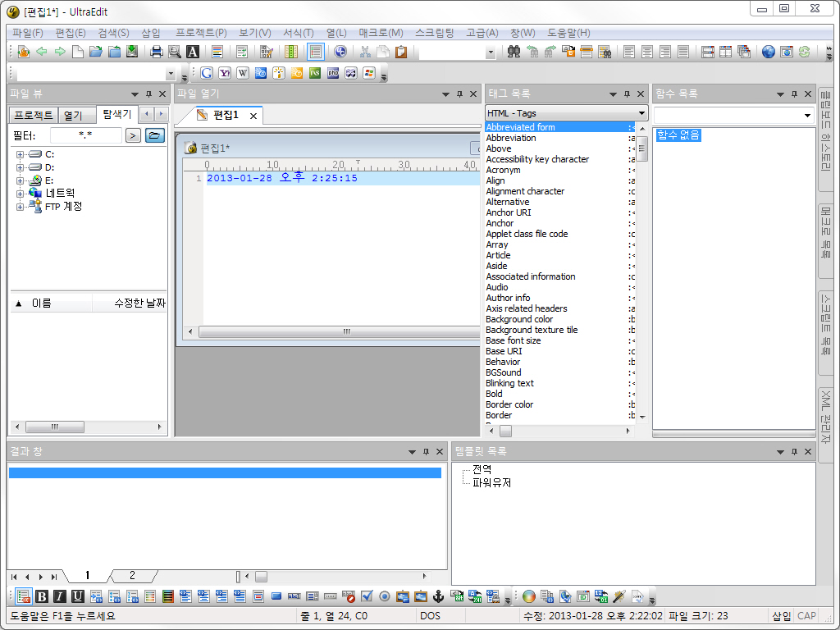Click the left align text icon
This screenshot has width=840, height=630.
(629, 52)
